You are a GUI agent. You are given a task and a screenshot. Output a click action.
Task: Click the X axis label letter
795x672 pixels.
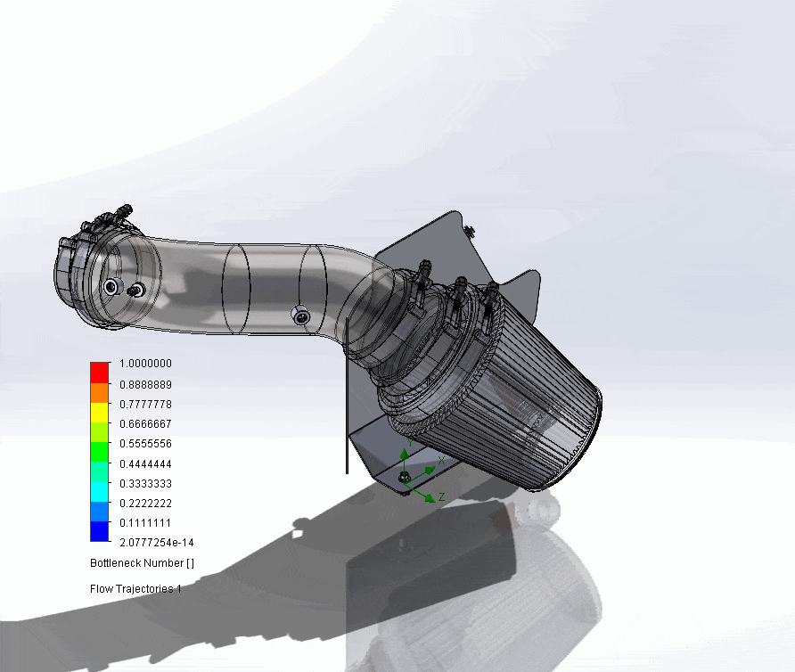(x=441, y=461)
